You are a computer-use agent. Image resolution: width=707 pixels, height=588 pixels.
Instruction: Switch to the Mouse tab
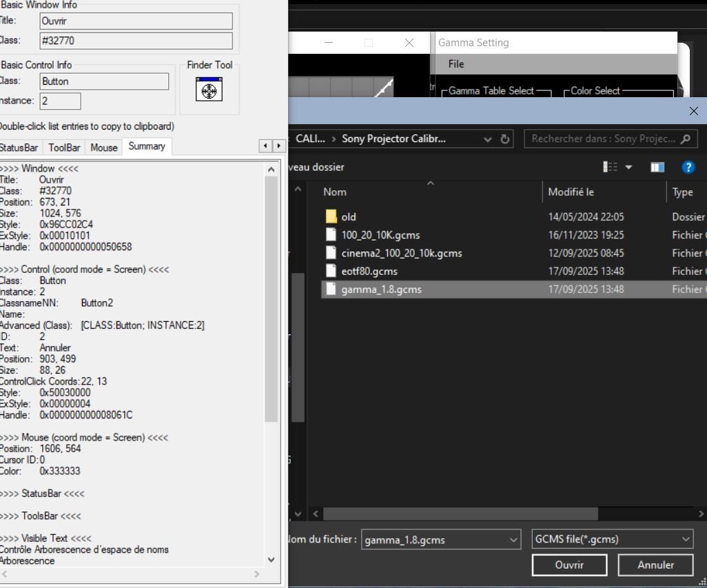coord(104,148)
